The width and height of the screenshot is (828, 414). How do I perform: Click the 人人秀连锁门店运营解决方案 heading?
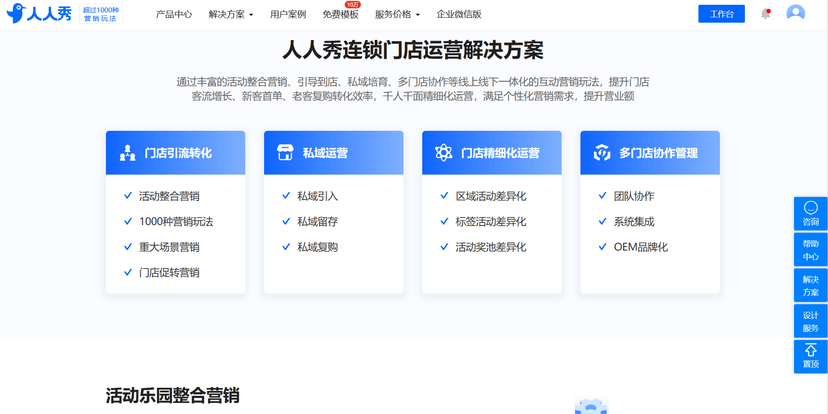413,51
